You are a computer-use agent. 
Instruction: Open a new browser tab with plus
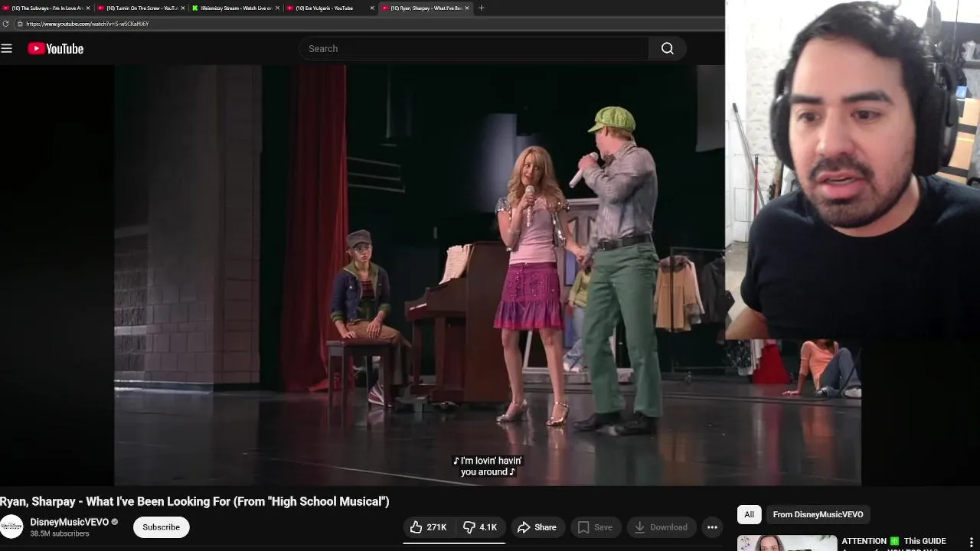click(x=481, y=8)
